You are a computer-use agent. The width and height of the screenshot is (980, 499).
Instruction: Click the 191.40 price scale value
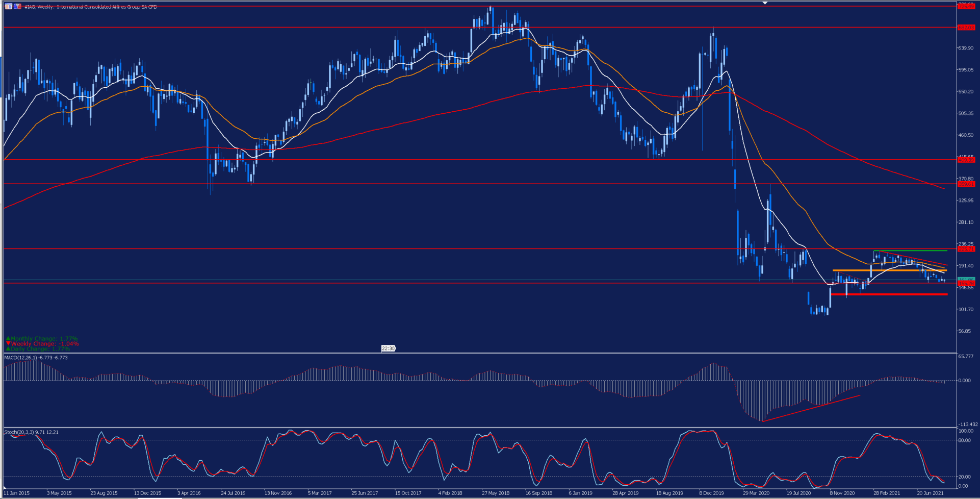(x=966, y=266)
